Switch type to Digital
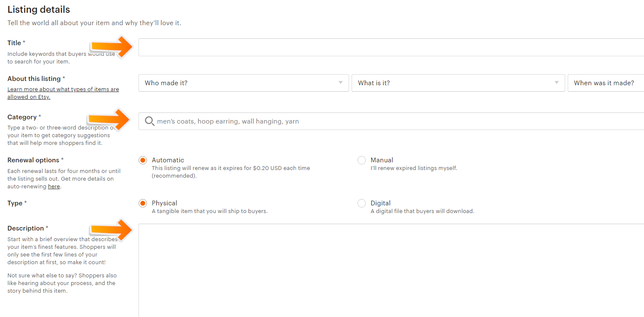Screen dimensions: 644x317 pos(361,204)
